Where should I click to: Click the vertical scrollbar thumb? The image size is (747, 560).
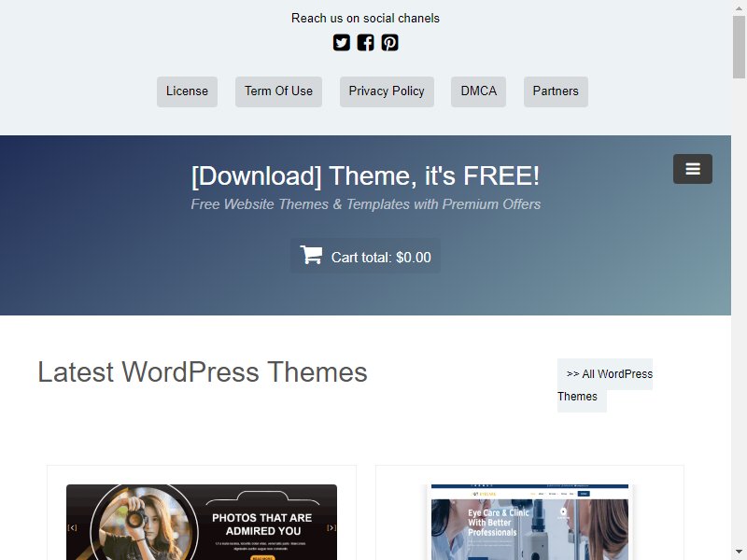(739, 47)
